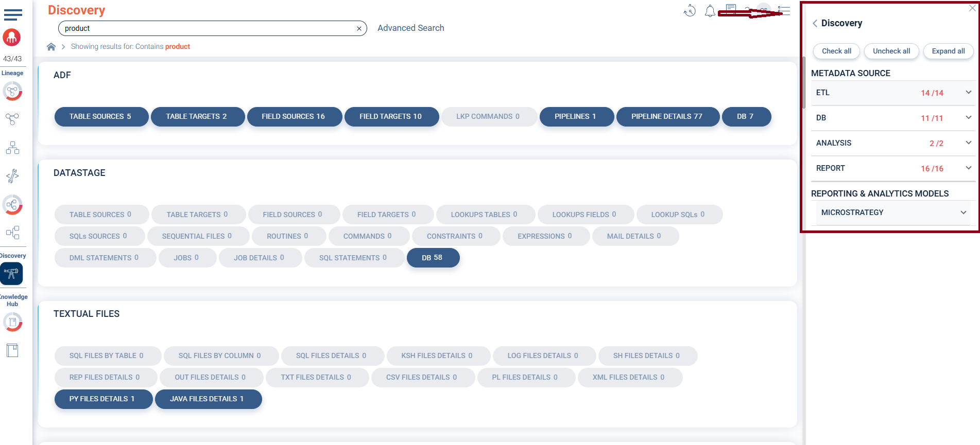Go back using the Discovery panel chevron
980x445 pixels.
[815, 24]
